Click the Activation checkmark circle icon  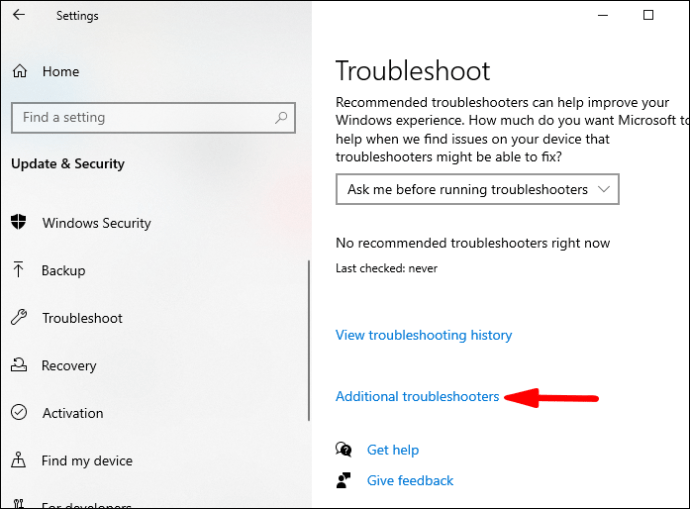19,412
